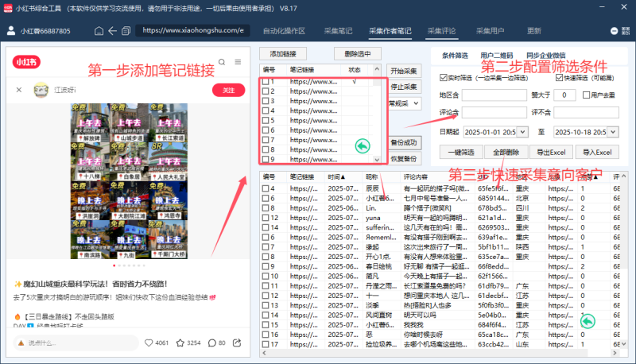Click the 删除选中 button
The width and height of the screenshot is (636, 364).
(x=357, y=54)
